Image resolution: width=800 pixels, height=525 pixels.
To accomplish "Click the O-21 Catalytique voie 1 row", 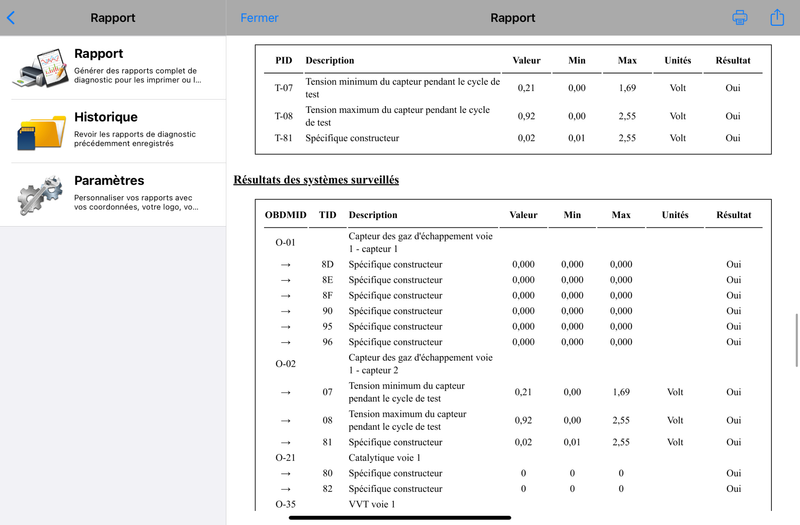I will [x=513, y=458].
